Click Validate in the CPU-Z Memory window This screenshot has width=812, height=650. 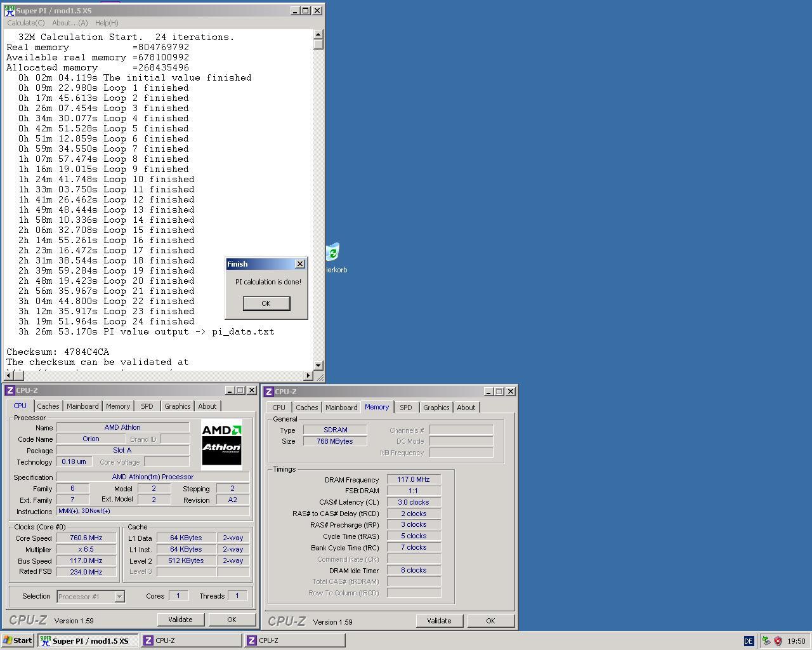coord(439,621)
